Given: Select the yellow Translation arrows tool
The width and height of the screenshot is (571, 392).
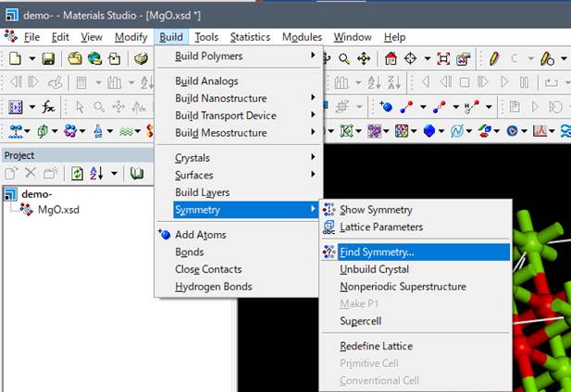Looking at the screenshot, I should (364, 58).
